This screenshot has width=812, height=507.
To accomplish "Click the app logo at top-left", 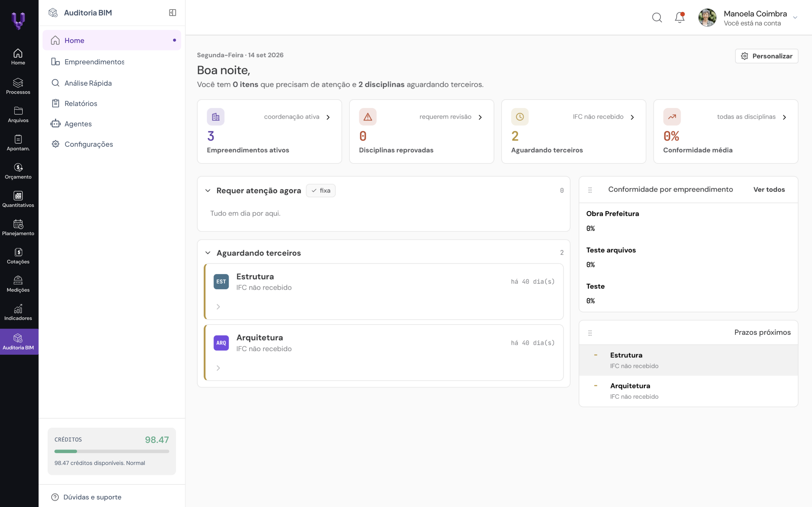I will click(18, 21).
